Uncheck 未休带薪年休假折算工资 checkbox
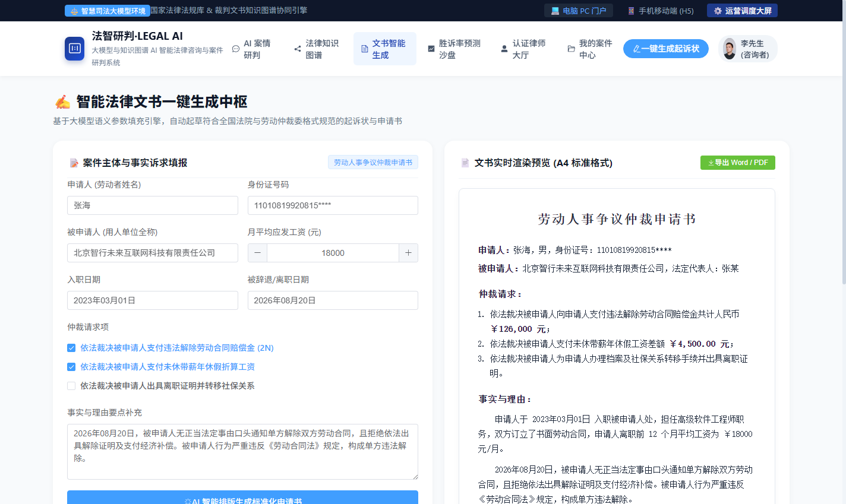 pos(71,367)
